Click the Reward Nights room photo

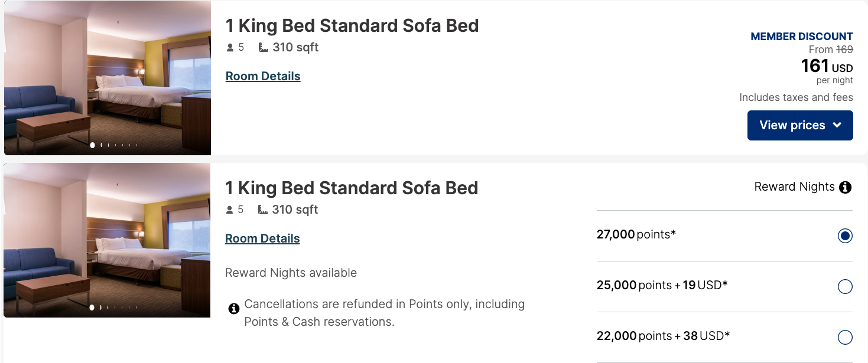(108, 239)
